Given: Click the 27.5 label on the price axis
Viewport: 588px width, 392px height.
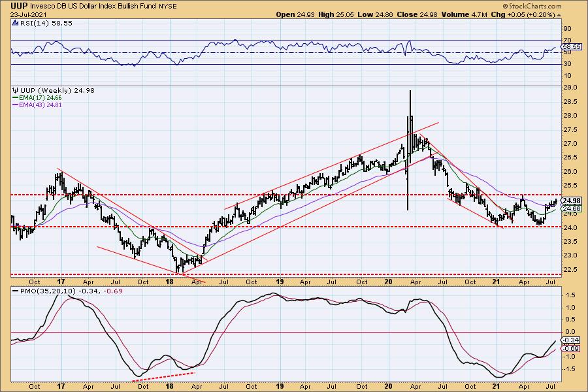Looking at the screenshot, I should tap(569, 129).
